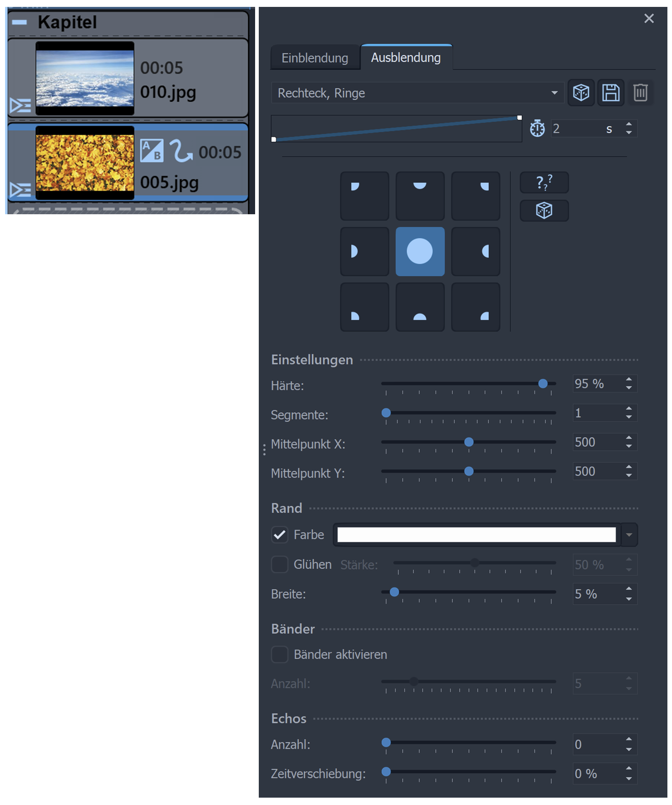Viewport: 672px width, 805px height.
Task: Enable the Glühen checkbox
Action: [279, 564]
